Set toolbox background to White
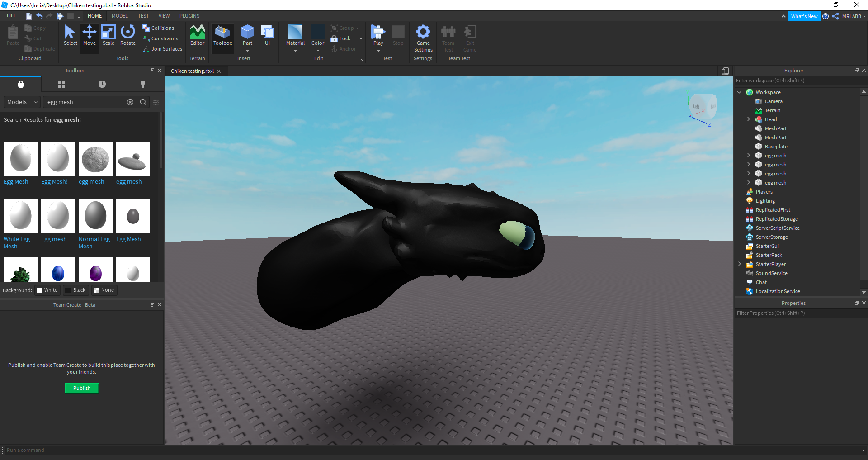Image resolution: width=868 pixels, height=460 pixels. click(x=47, y=290)
